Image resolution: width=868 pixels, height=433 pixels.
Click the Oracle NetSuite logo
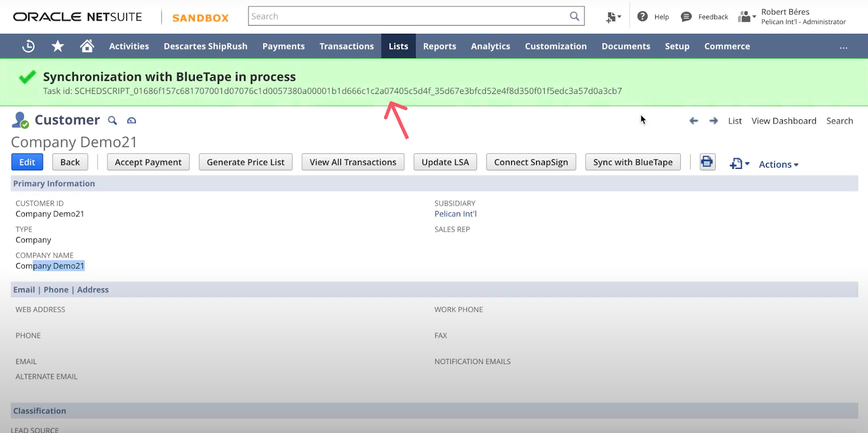(x=78, y=17)
